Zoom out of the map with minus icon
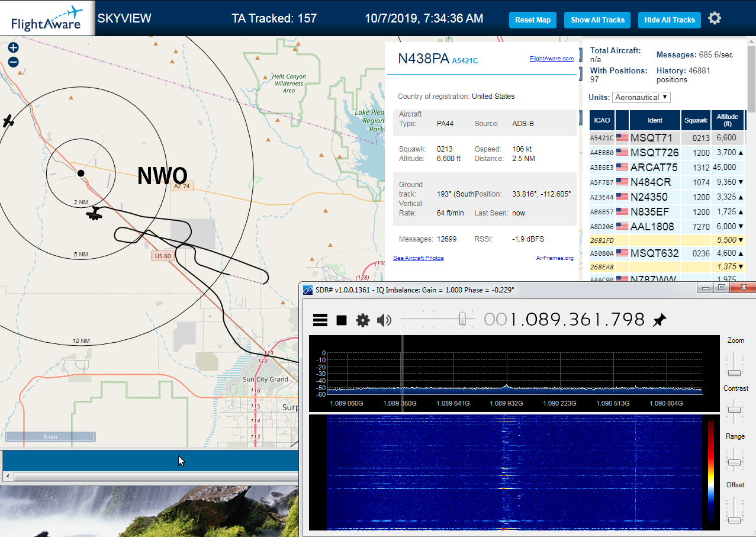 click(x=13, y=62)
